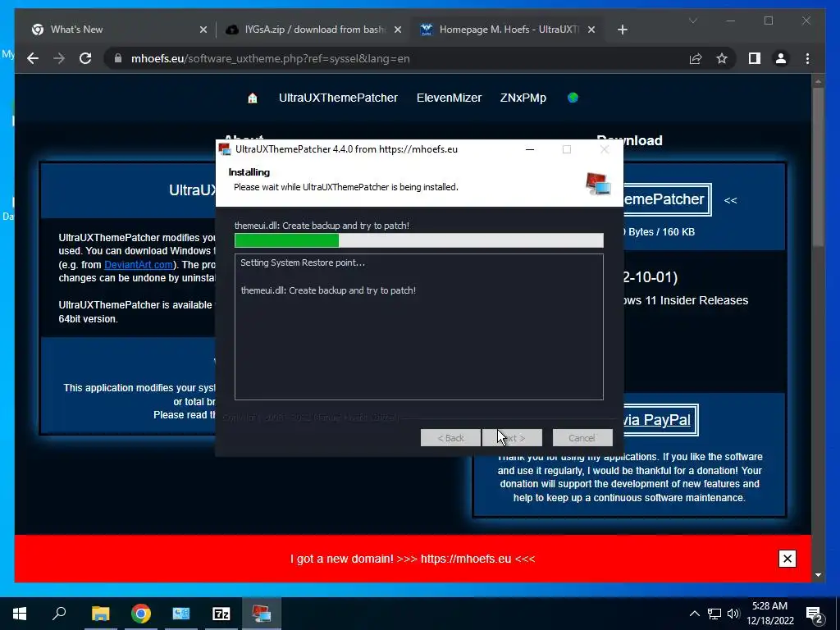Close the IYGsA.zip download tab
The image size is (840, 630).
398,30
